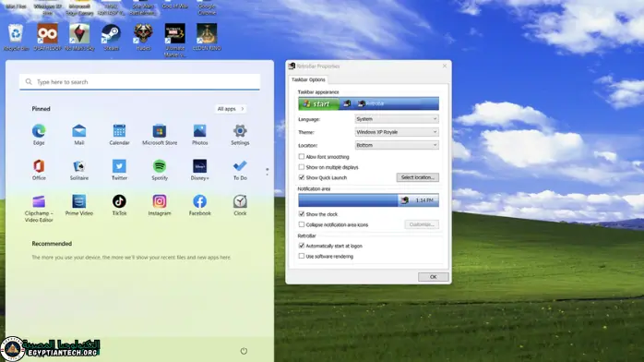The image size is (644, 362).
Task: Open the Clock pinned app
Action: tap(240, 205)
